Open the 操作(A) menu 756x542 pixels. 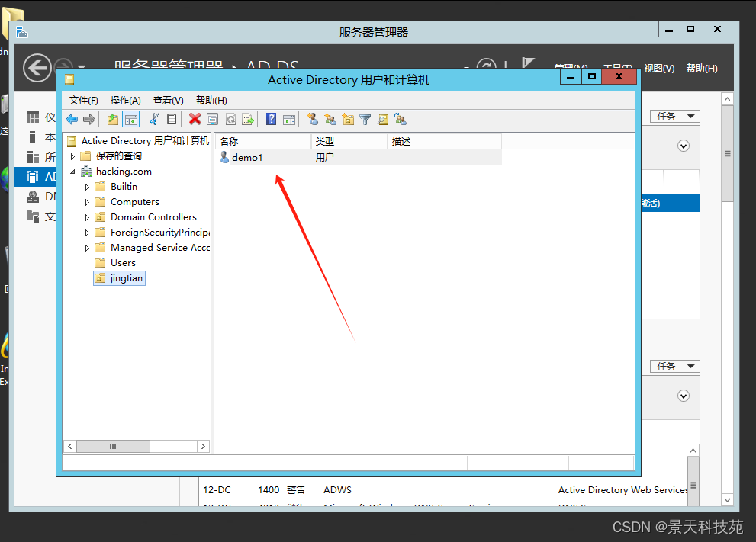tap(125, 100)
